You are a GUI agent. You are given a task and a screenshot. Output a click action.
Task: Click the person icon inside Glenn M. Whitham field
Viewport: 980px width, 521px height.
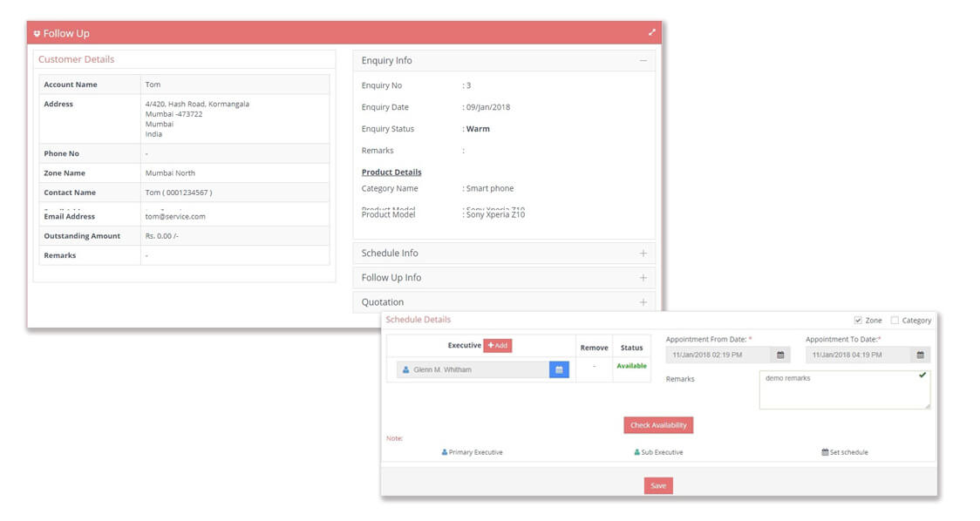405,369
